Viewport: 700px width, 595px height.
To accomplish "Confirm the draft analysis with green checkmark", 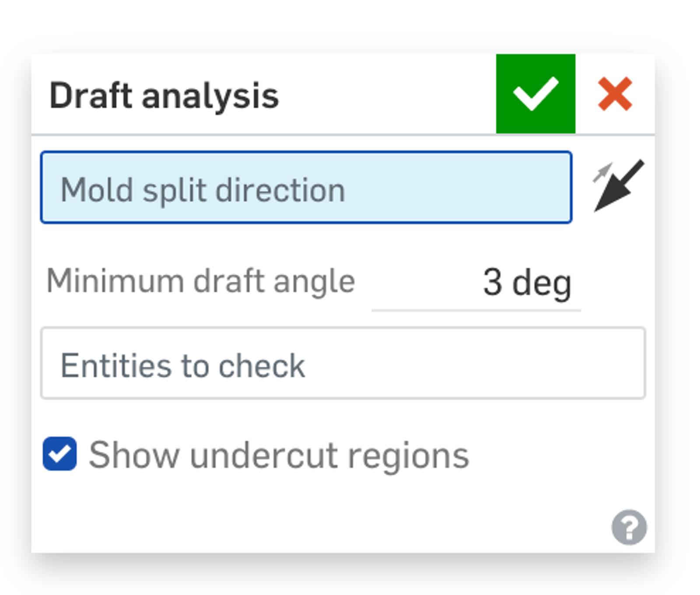I will [x=535, y=94].
